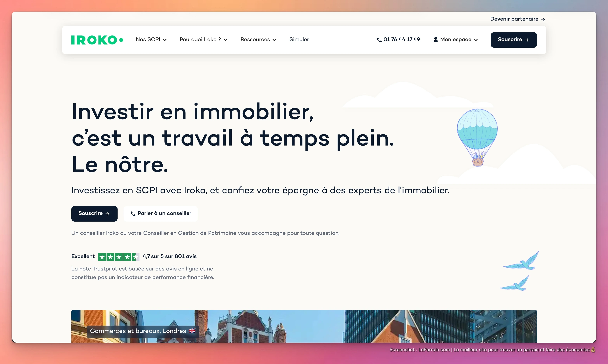
Task: Click the phone icon beside 01 76 44 17 49
Action: 379,40
